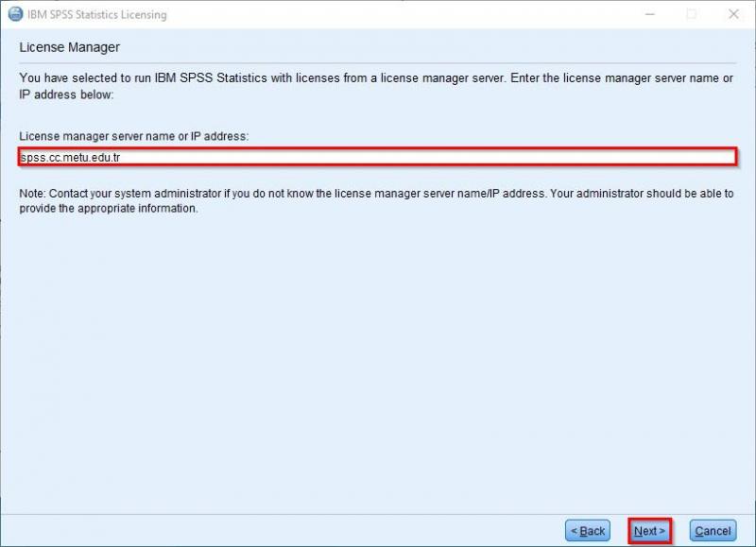Click the 'License manager server name or IP address' label
Viewport: 756px width, 547px height.
click(x=133, y=137)
